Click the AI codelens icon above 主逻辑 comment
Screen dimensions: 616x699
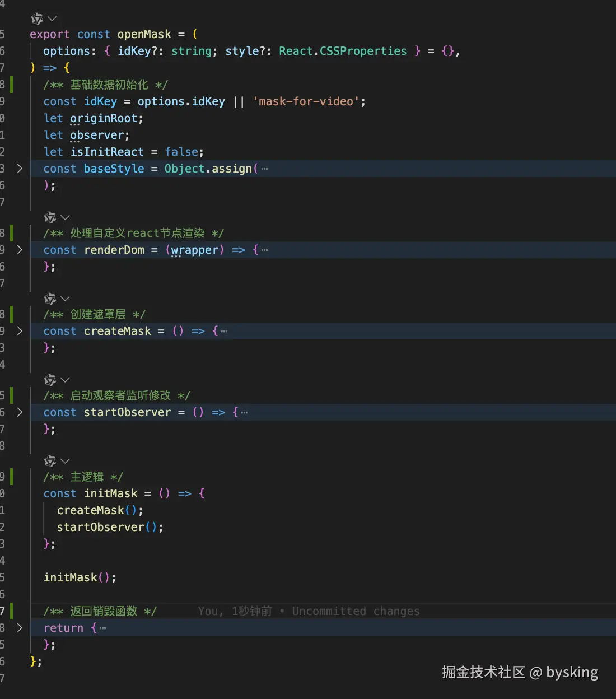[50, 461]
